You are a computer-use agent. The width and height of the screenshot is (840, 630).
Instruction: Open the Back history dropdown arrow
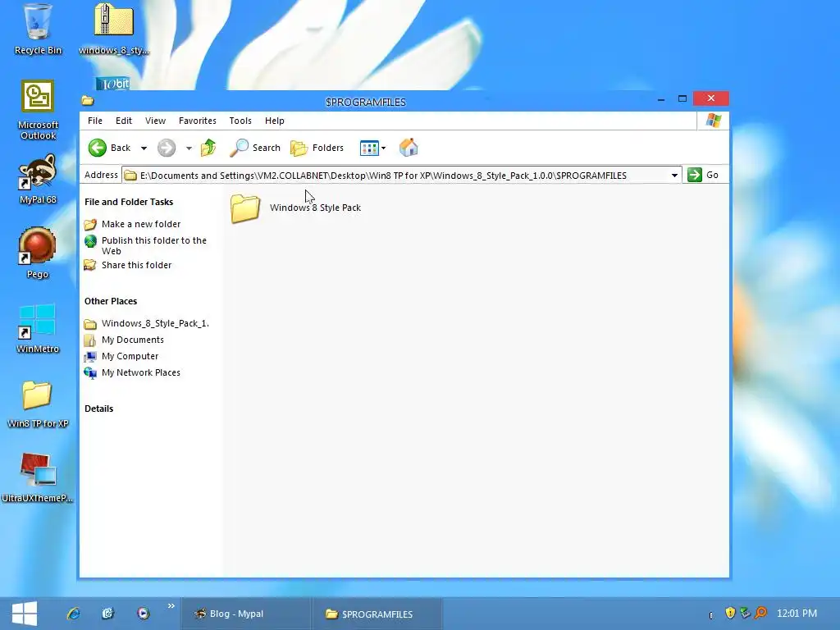144,148
